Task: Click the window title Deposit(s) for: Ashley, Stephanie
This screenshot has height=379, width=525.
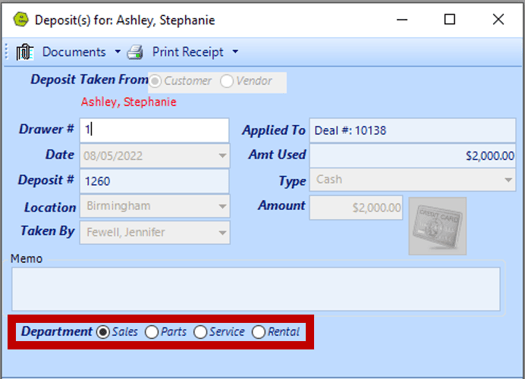Action: click(x=125, y=20)
